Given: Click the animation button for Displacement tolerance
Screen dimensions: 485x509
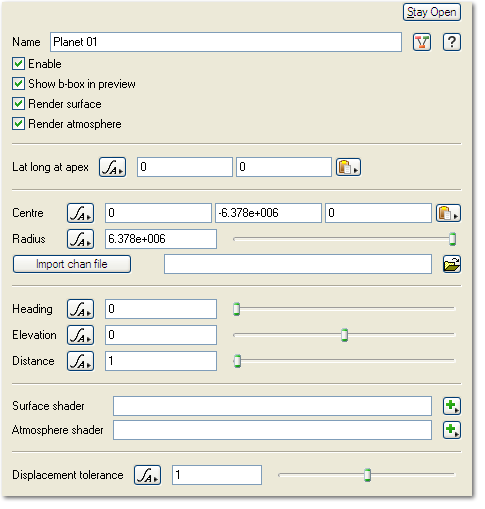Looking at the screenshot, I should coord(147,475).
